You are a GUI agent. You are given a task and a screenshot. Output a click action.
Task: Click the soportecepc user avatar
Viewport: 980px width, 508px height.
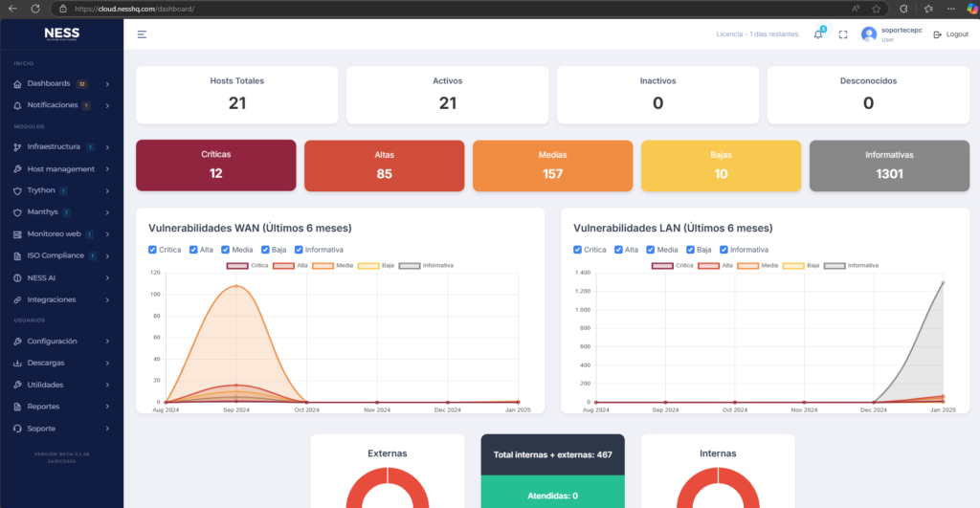click(x=869, y=34)
